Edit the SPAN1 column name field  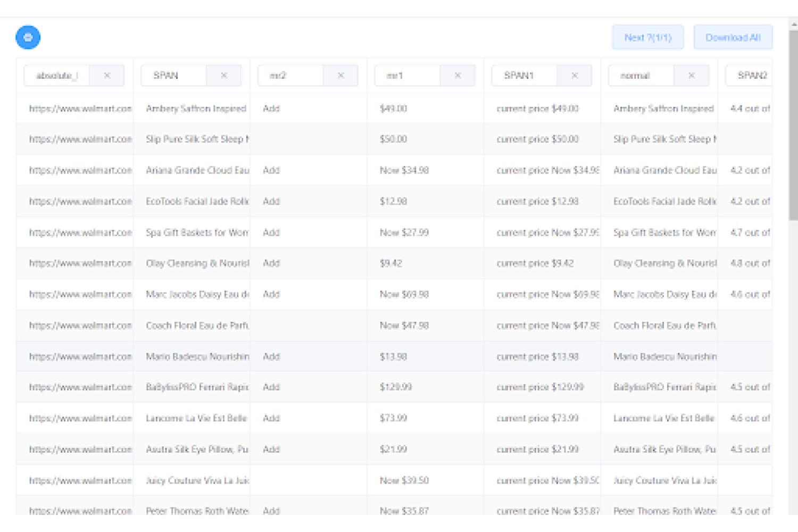pyautogui.click(x=525, y=76)
